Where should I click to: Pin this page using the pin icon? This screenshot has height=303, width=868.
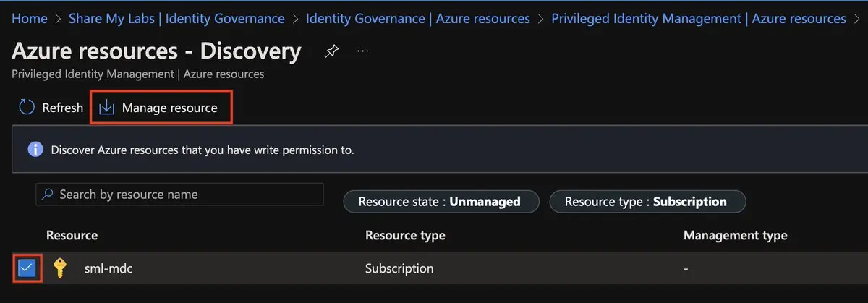pyautogui.click(x=331, y=51)
